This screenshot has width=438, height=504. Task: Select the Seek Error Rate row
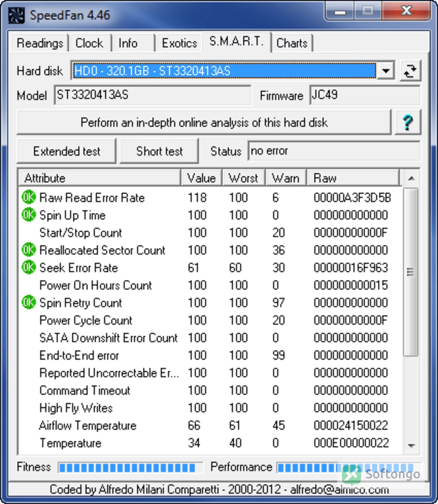pos(210,268)
